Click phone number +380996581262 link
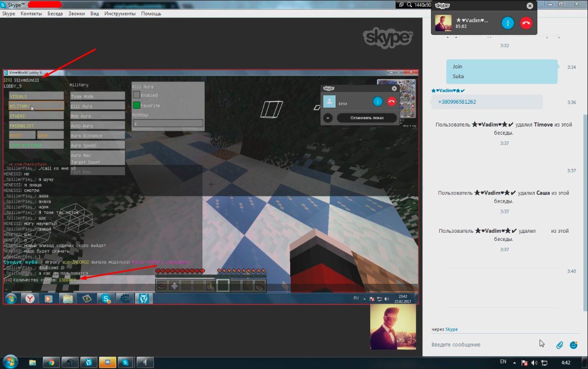588x369 pixels. (x=457, y=102)
